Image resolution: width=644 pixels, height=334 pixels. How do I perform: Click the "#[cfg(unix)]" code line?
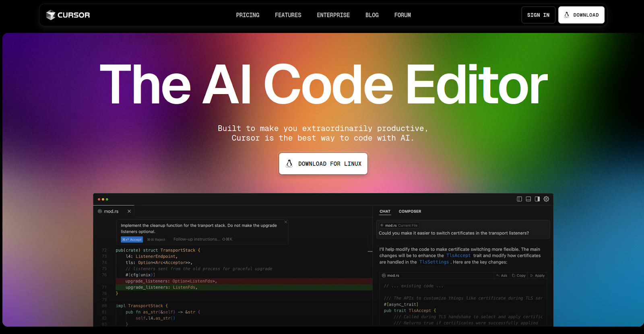click(140, 275)
